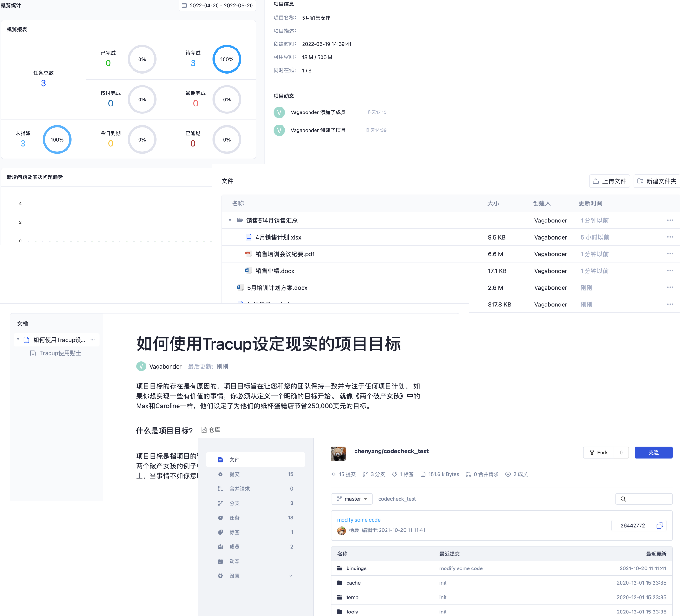Open ellipsis menu for 如何使用Tracup document
The image size is (690, 616).
pos(93,340)
